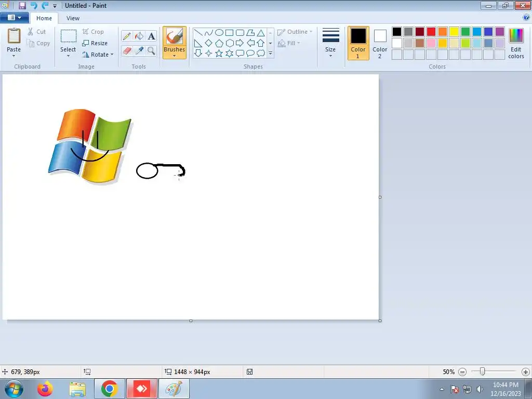532x399 pixels.
Task: Customize Quick Access Toolbar dropdown arrow
Action: click(x=55, y=6)
